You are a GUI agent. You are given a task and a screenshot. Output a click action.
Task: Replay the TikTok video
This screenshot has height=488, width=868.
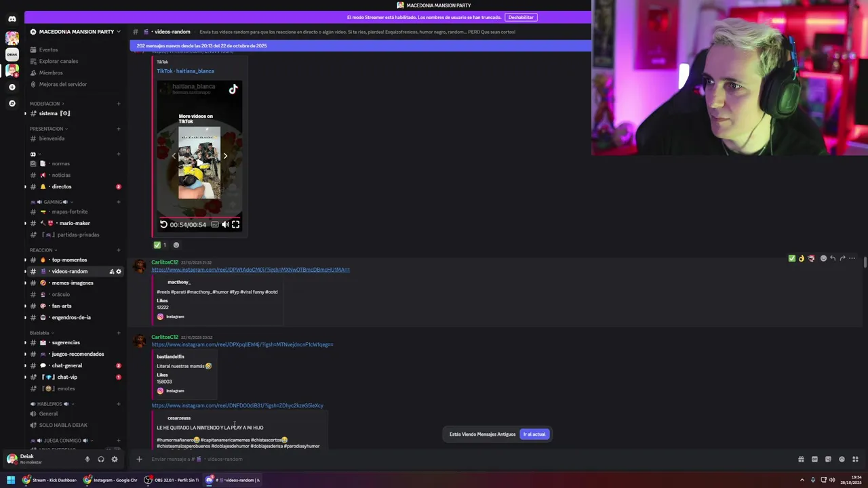pos(163,224)
